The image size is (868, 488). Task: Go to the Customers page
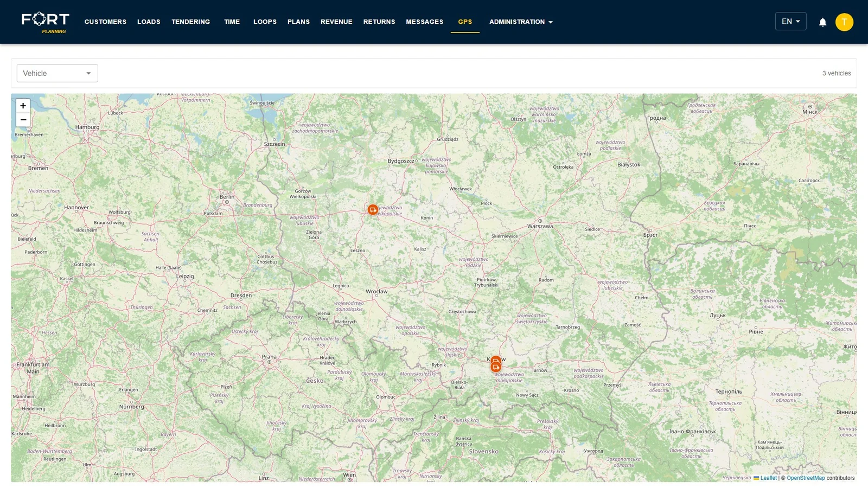pyautogui.click(x=105, y=22)
